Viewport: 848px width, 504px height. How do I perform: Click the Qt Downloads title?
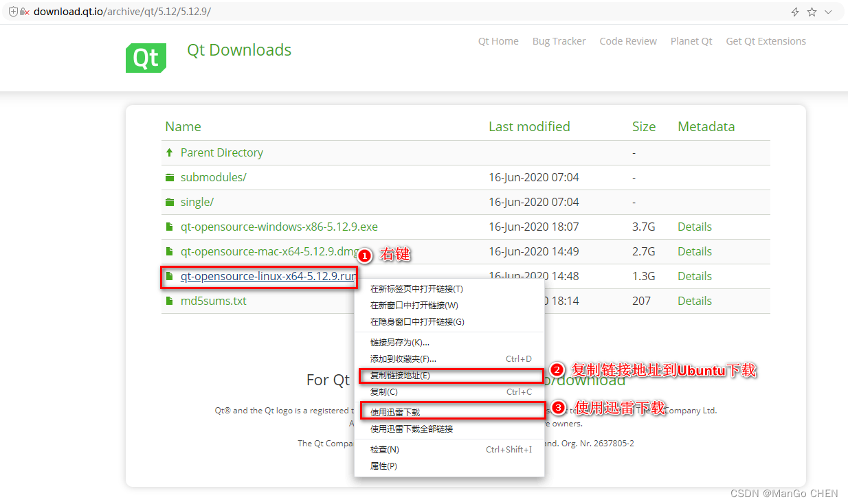pos(239,50)
